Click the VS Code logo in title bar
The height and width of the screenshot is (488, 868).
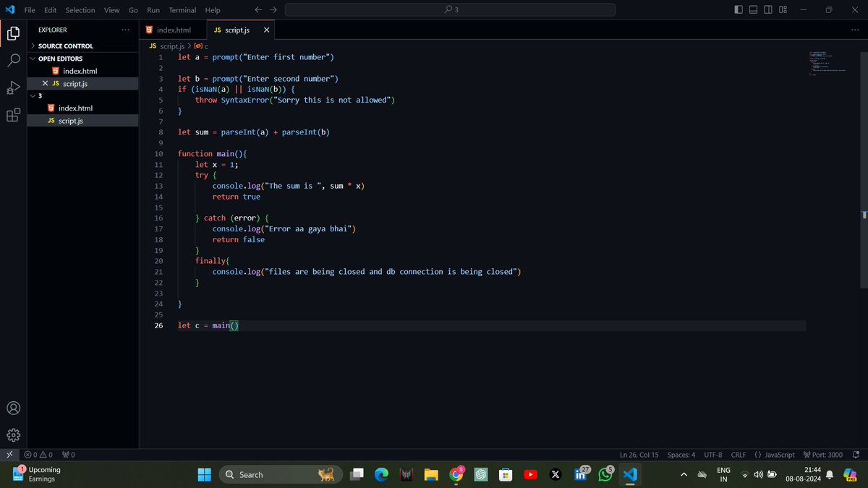click(10, 9)
